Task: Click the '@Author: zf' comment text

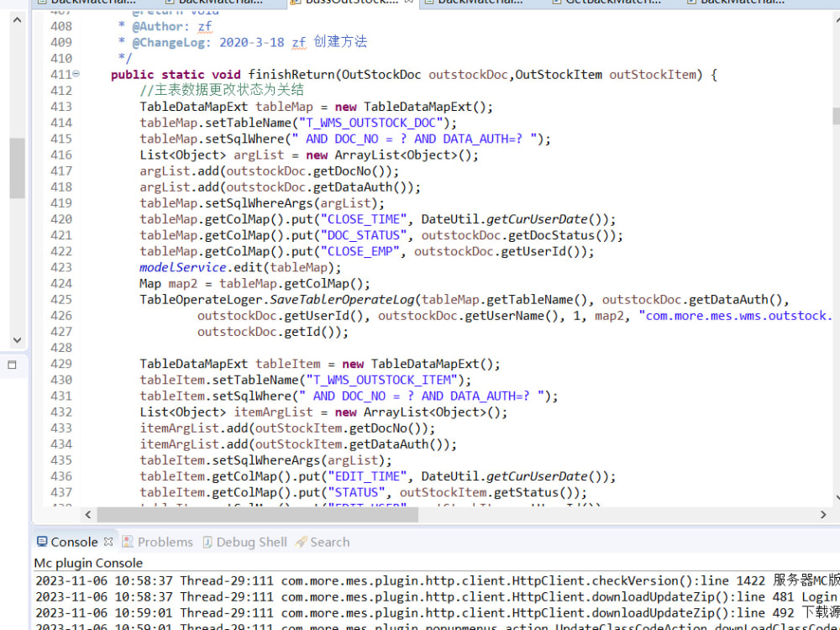Action: point(172,26)
